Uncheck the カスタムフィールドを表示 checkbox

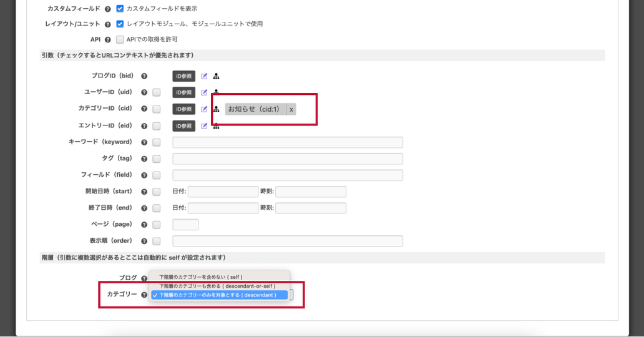tap(120, 9)
